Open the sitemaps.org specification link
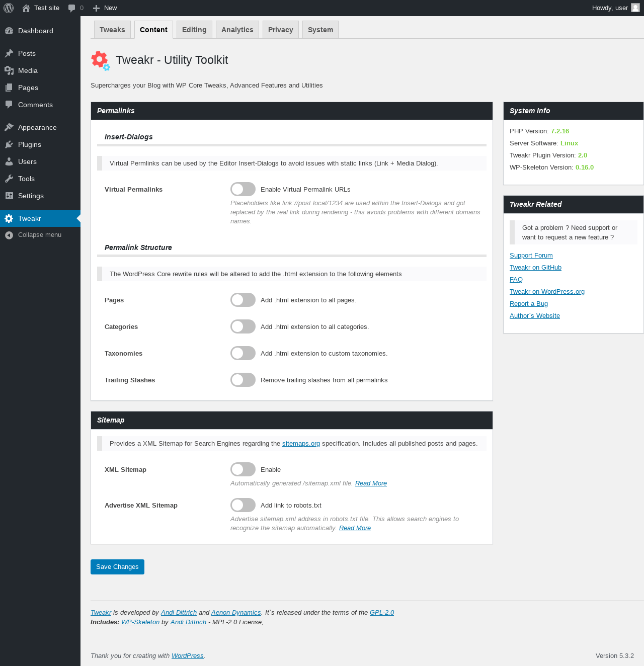The height and width of the screenshot is (666, 644). click(301, 444)
